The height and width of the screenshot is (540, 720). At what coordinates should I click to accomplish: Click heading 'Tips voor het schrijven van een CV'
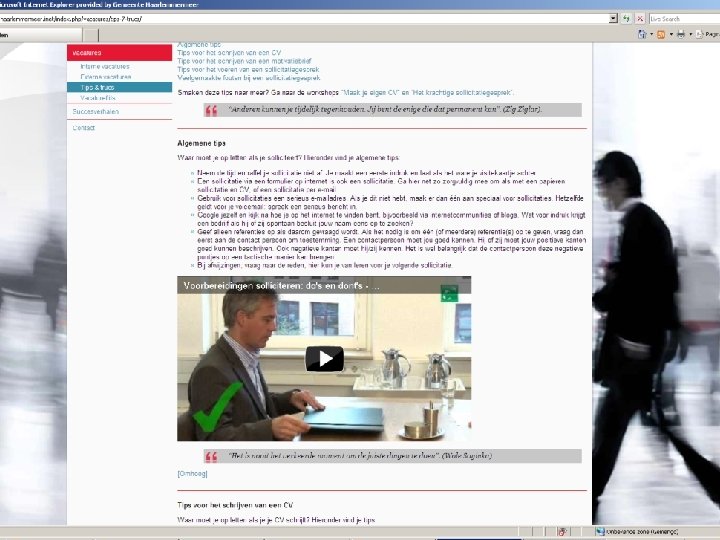235,505
